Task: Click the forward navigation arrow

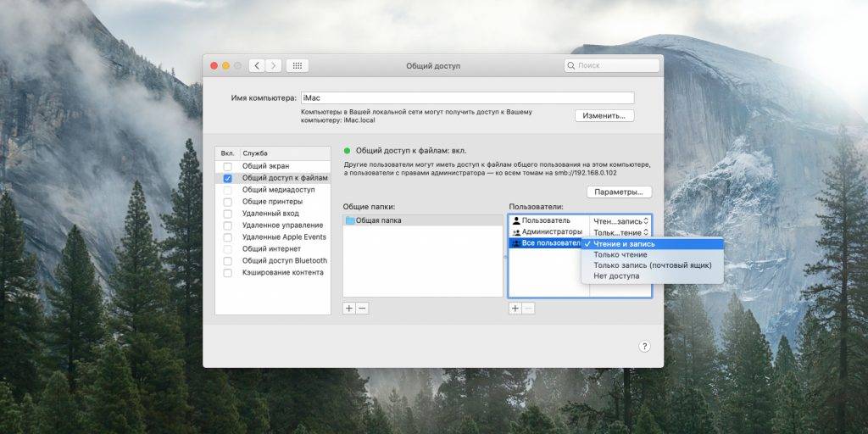Action: click(274, 65)
